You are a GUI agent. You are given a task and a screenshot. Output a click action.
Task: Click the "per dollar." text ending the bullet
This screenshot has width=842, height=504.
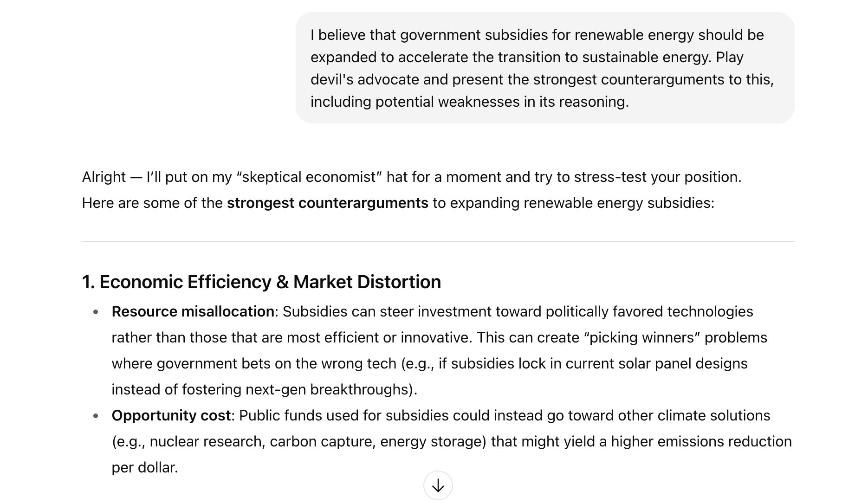pyautogui.click(x=145, y=467)
